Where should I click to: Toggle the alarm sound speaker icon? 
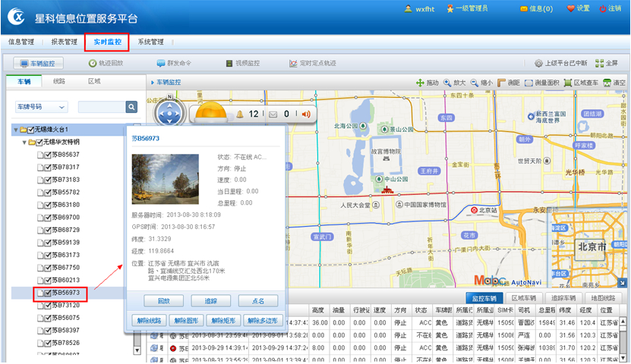[306, 115]
